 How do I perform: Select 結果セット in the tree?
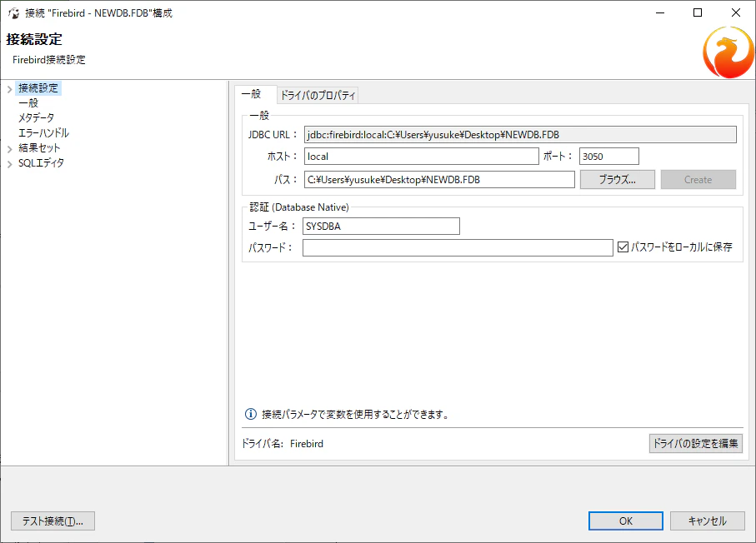click(x=39, y=148)
